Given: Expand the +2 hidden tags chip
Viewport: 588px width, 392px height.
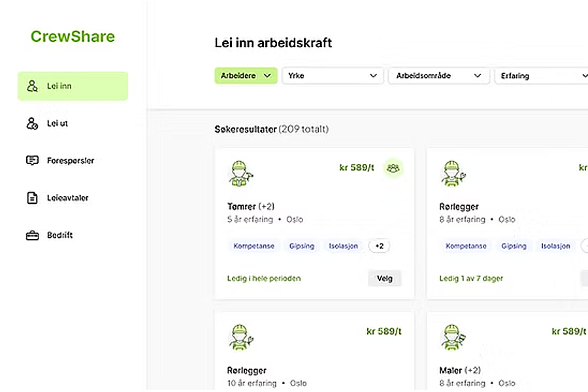Looking at the screenshot, I should pos(380,246).
